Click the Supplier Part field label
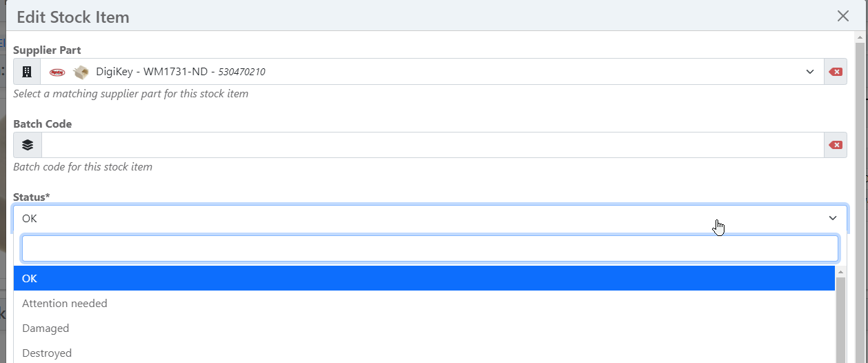Viewport: 868px width, 363px height. pos(47,50)
